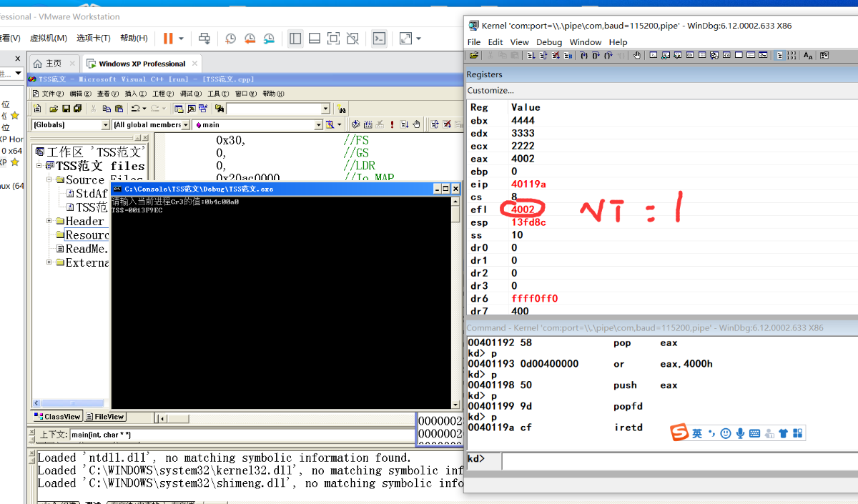Click Sogou IME emoji smiley icon
Screen dimensions: 858x504
click(x=726, y=433)
